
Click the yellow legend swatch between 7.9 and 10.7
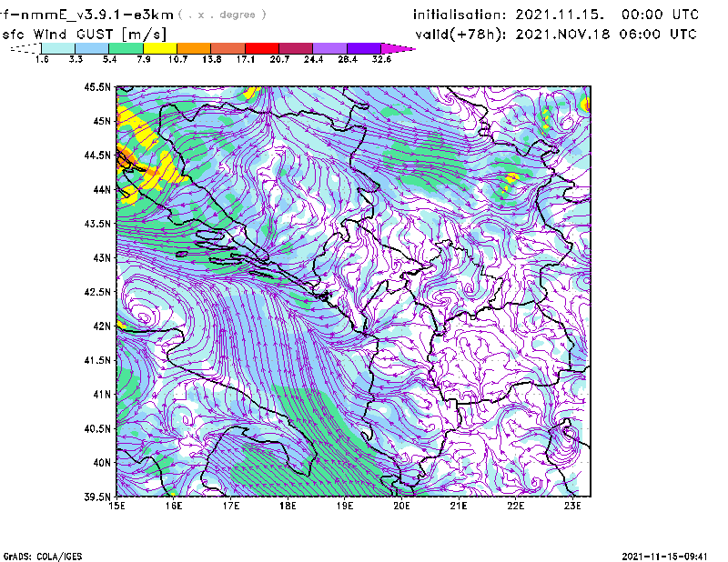pos(160,48)
